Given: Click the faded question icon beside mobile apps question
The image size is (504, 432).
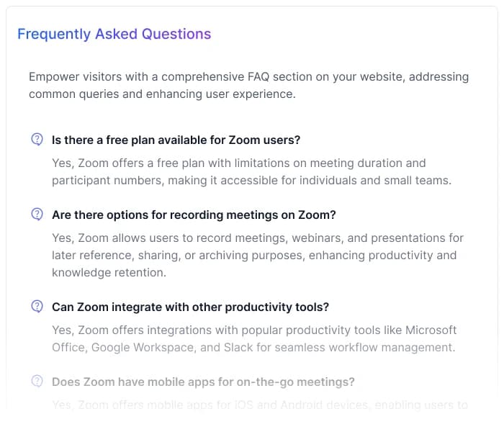Looking at the screenshot, I should (37, 382).
